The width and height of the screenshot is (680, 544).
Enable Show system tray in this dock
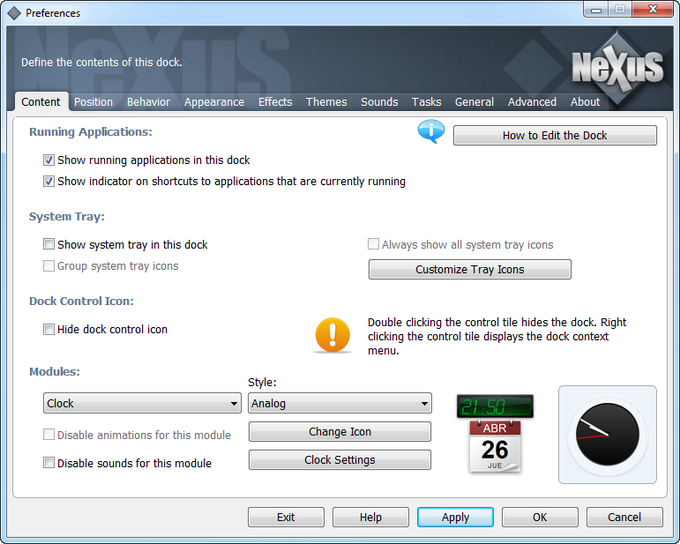pos(49,244)
